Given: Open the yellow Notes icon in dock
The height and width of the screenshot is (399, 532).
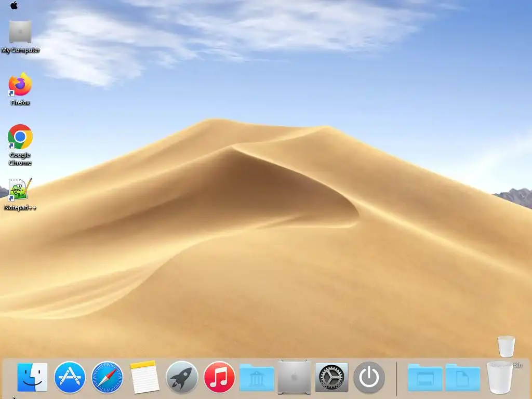Looking at the screenshot, I should [144, 377].
